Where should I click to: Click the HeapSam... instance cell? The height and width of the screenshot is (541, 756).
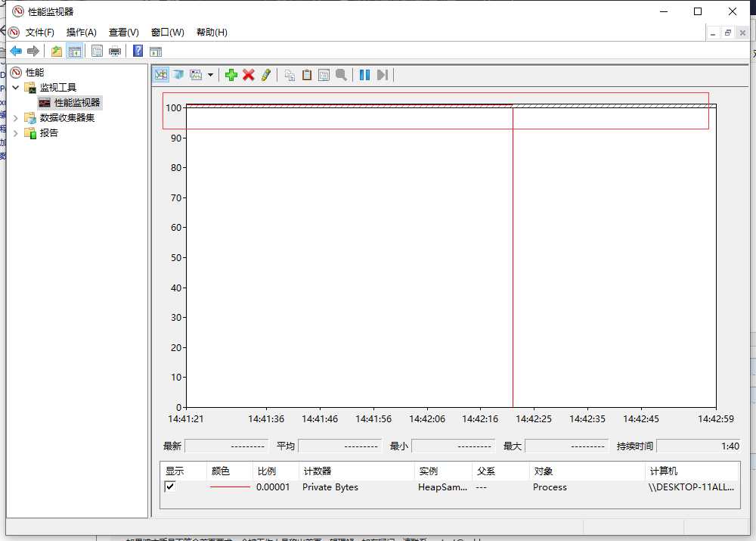[x=442, y=487]
